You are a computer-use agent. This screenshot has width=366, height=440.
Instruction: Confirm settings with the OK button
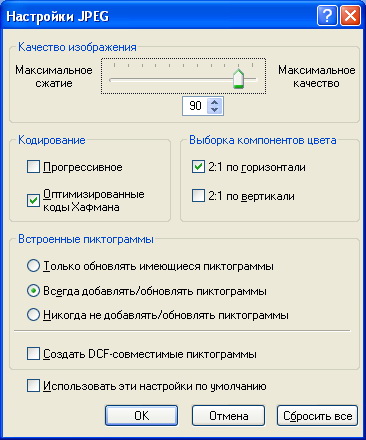point(142,415)
